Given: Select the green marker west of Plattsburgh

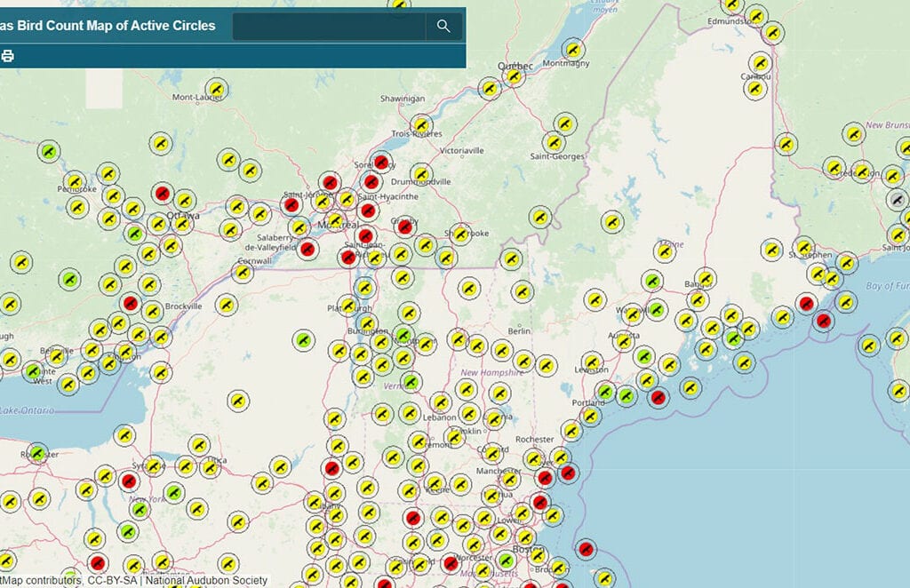Looking at the screenshot, I should click(x=302, y=339).
